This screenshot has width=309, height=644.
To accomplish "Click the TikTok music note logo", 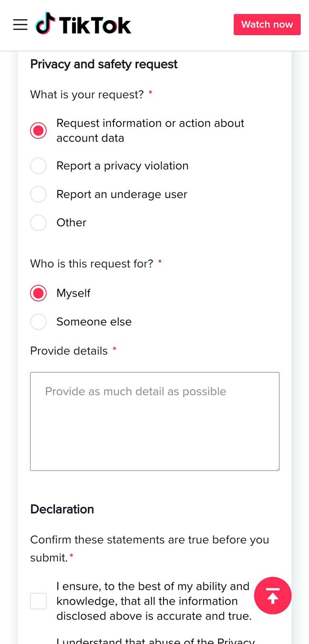I will point(45,24).
